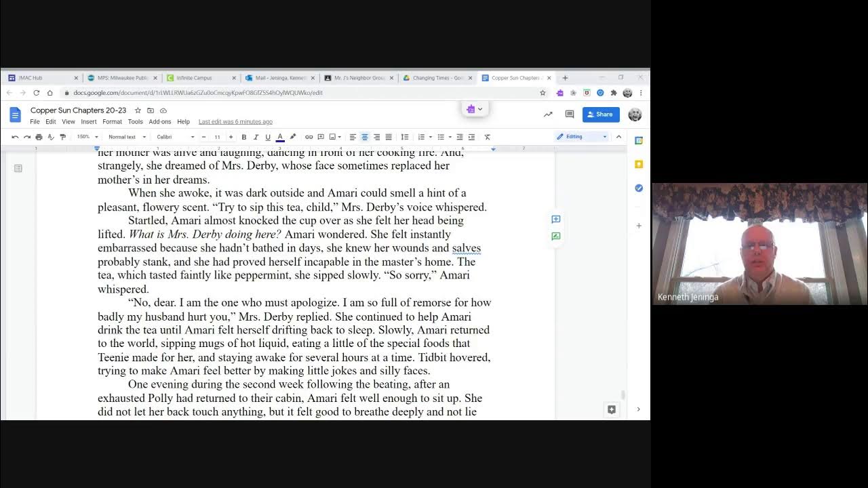The height and width of the screenshot is (488, 868).
Task: Align text right
Action: pos(376,137)
